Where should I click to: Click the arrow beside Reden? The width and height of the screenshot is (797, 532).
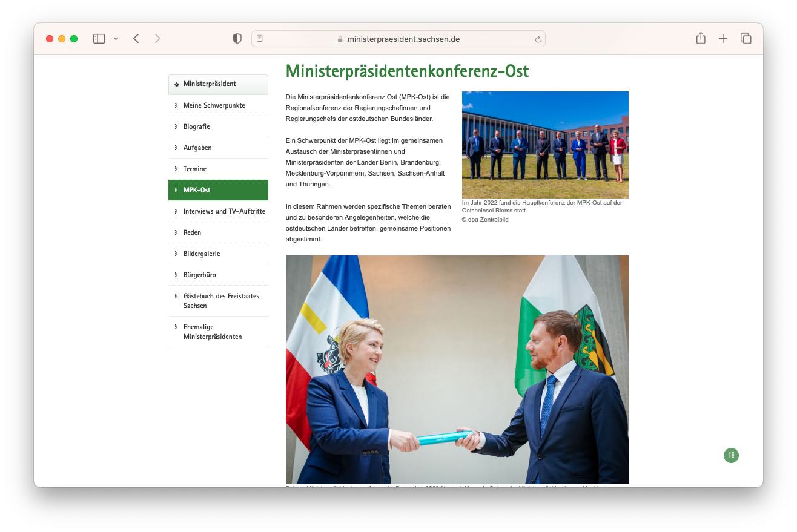coord(176,232)
